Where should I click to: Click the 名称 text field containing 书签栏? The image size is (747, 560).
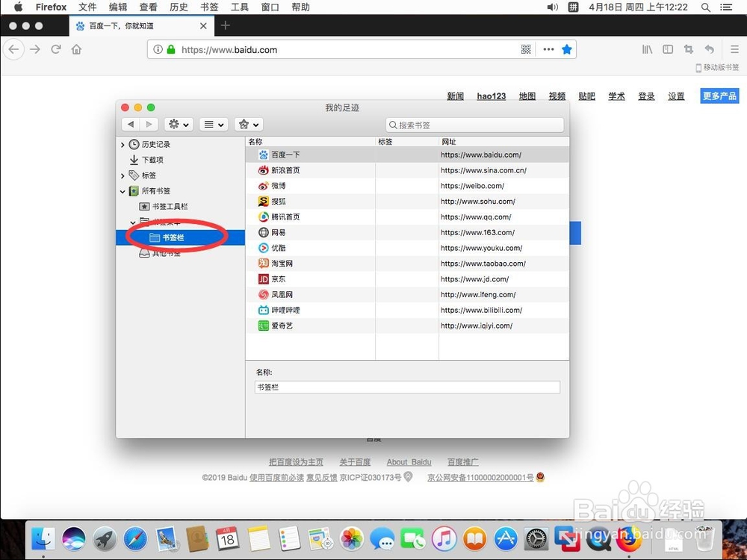pyautogui.click(x=407, y=387)
